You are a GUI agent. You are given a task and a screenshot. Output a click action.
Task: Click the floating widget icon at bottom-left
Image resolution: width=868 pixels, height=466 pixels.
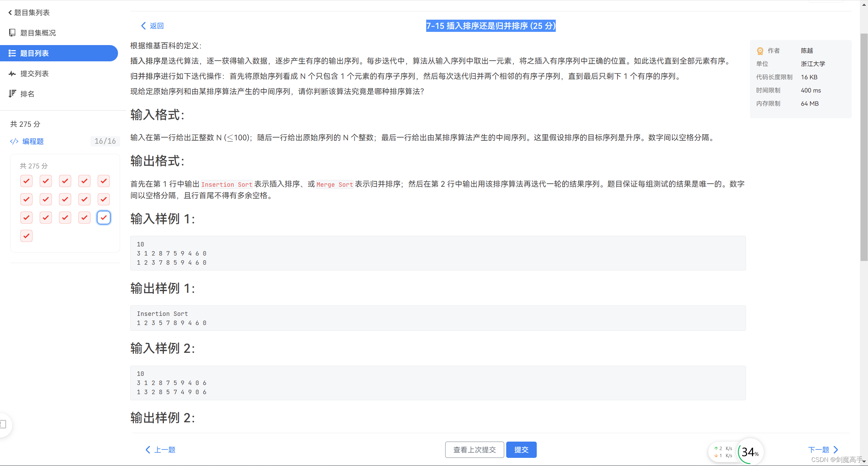3,424
